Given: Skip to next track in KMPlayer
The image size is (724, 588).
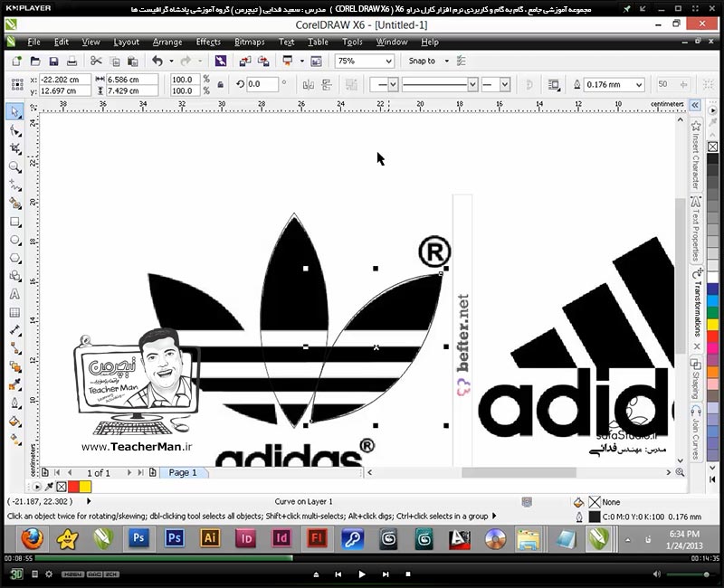Looking at the screenshot, I should (386, 574).
